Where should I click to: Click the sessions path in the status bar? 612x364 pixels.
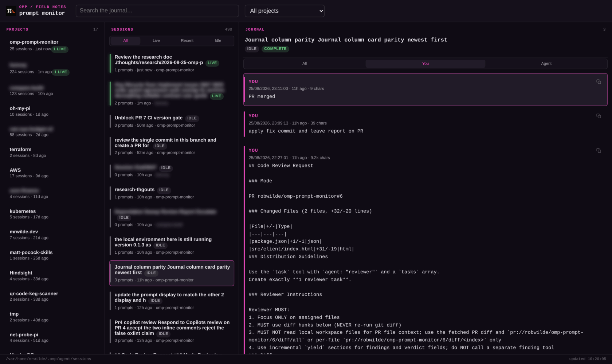[x=48, y=359]
